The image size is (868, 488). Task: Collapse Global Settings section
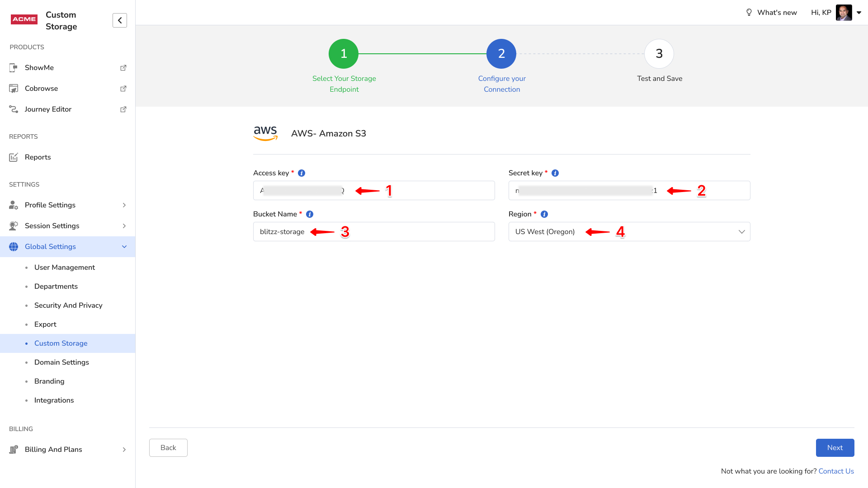coord(124,247)
